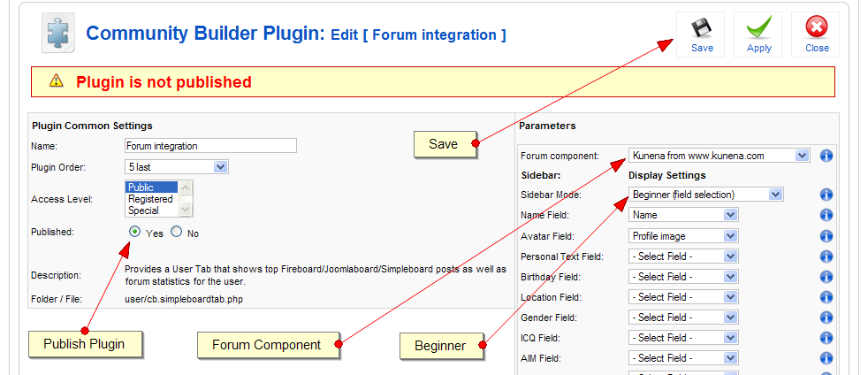
Task: Click the Save floppy disk icon
Action: pyautogui.click(x=701, y=28)
